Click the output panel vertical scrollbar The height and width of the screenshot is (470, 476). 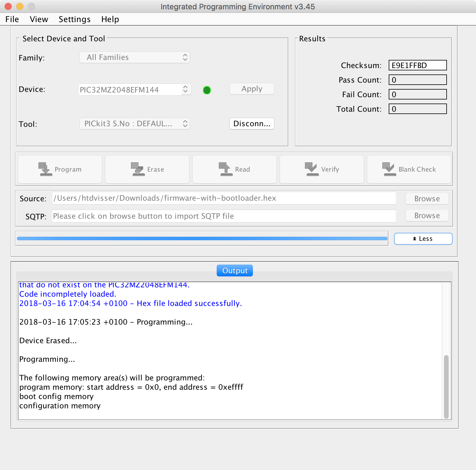coord(446,386)
